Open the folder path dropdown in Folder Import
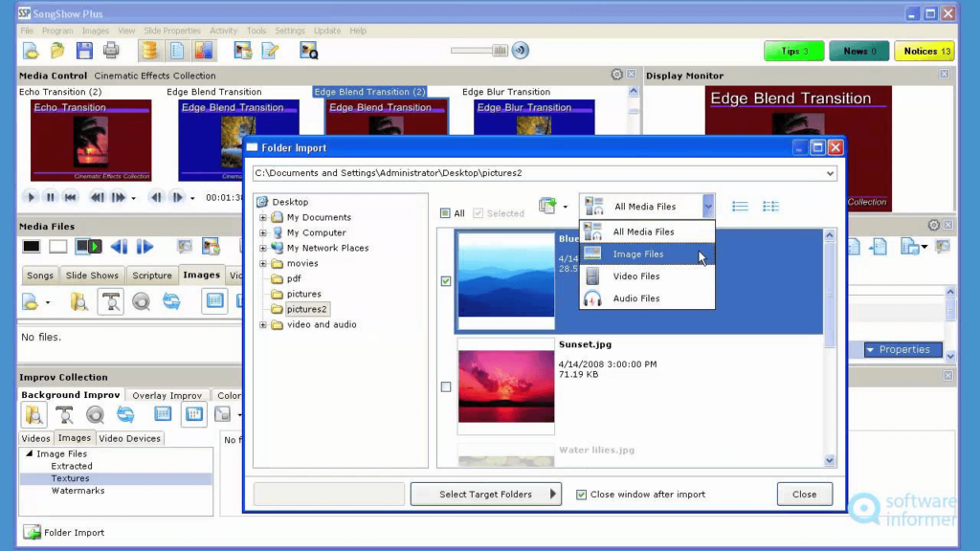The image size is (980, 551). 829,173
